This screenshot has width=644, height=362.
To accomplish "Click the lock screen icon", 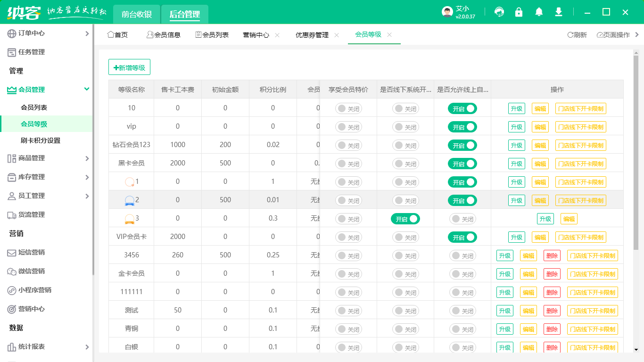I will pyautogui.click(x=519, y=11).
